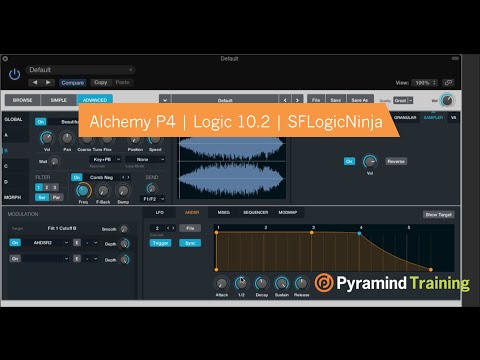This screenshot has width=480, height=360.
Task: Select filter 2 button
Action: tap(47, 187)
